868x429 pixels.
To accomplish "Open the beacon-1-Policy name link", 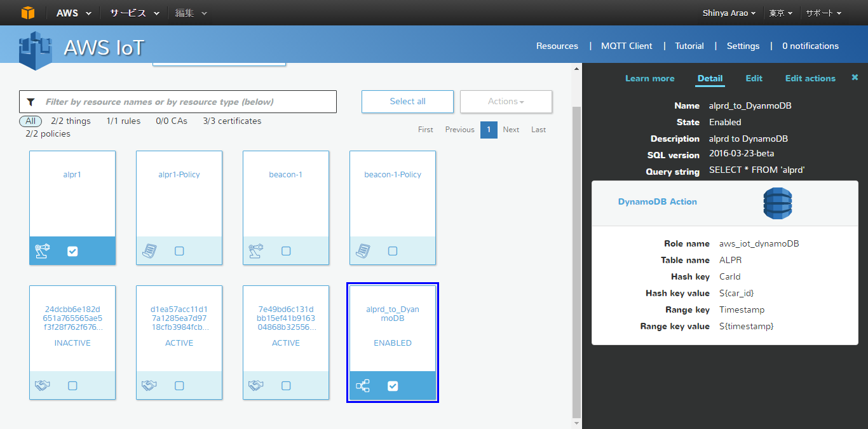I will [393, 174].
